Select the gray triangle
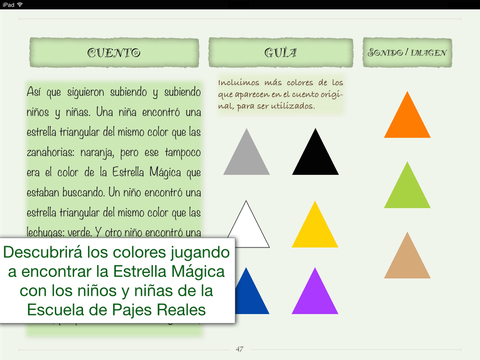Viewport: 480px width, 360px height. tap(246, 152)
